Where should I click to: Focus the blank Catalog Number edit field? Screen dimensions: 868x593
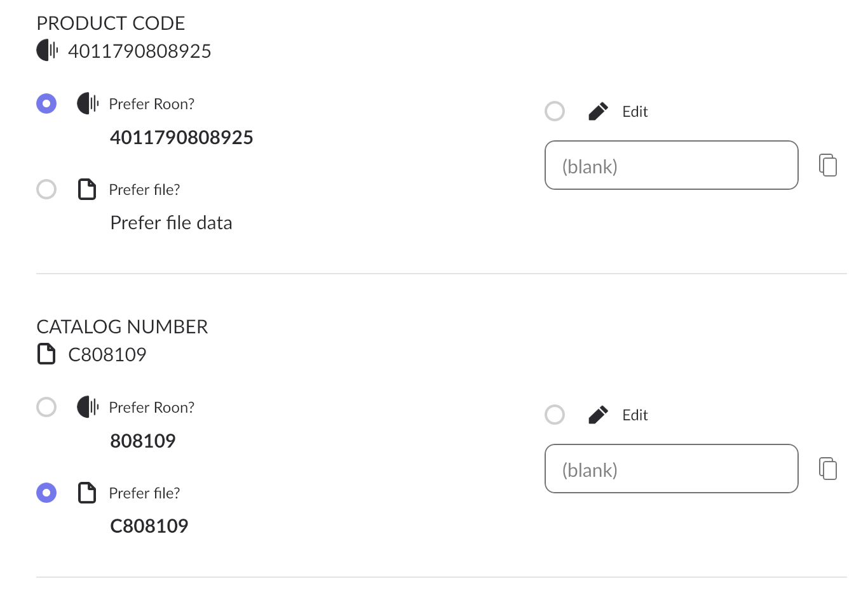pyautogui.click(x=672, y=469)
